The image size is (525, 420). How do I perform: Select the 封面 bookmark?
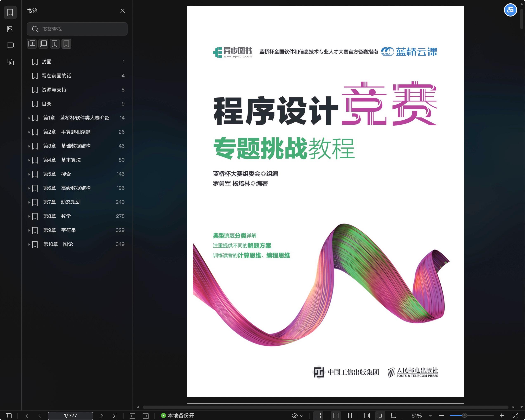pos(77,62)
